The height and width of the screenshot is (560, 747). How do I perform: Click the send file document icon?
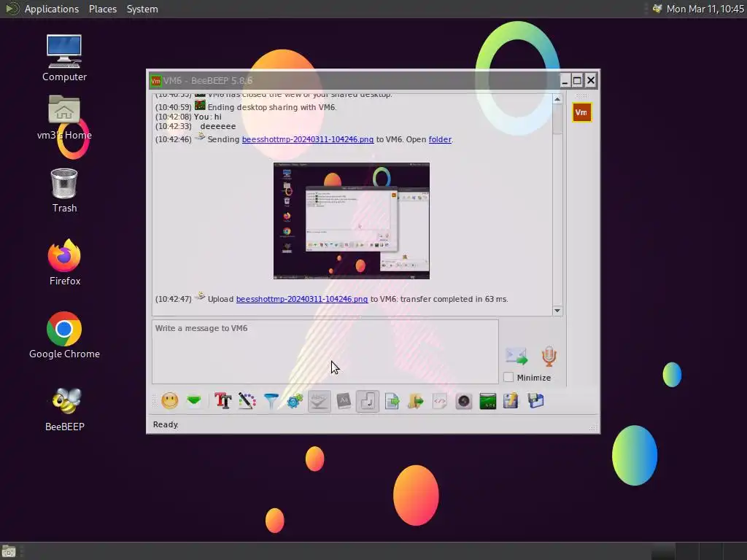(392, 401)
